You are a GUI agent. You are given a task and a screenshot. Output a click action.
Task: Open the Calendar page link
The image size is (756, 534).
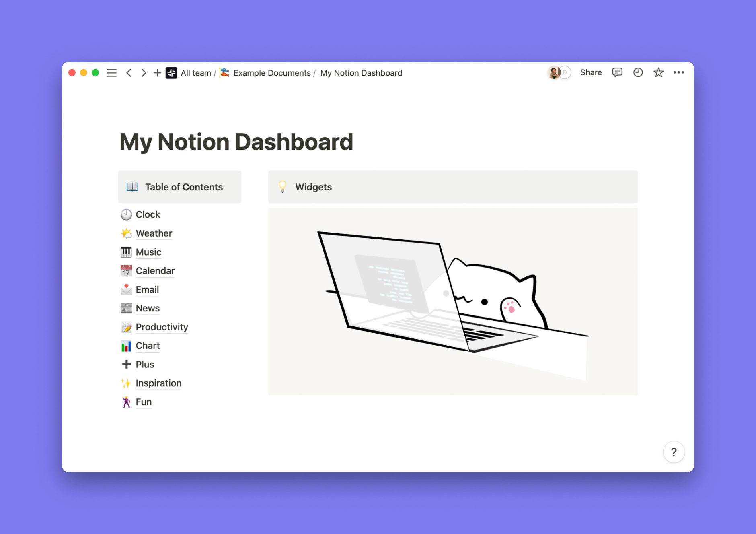tap(155, 271)
